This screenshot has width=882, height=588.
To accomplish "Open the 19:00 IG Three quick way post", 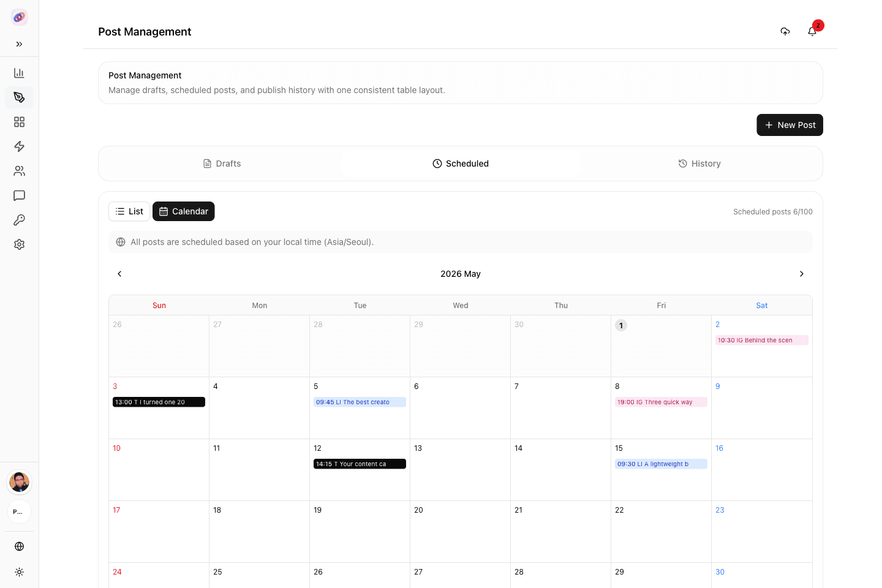I will (x=661, y=402).
